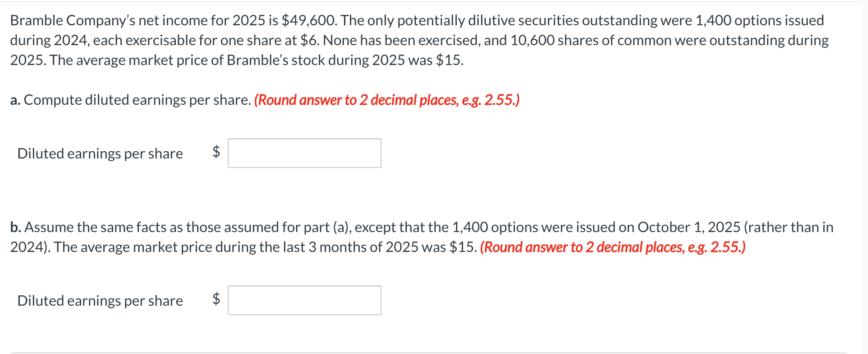Click the part a question label
The height and width of the screenshot is (354, 868).
15,100
